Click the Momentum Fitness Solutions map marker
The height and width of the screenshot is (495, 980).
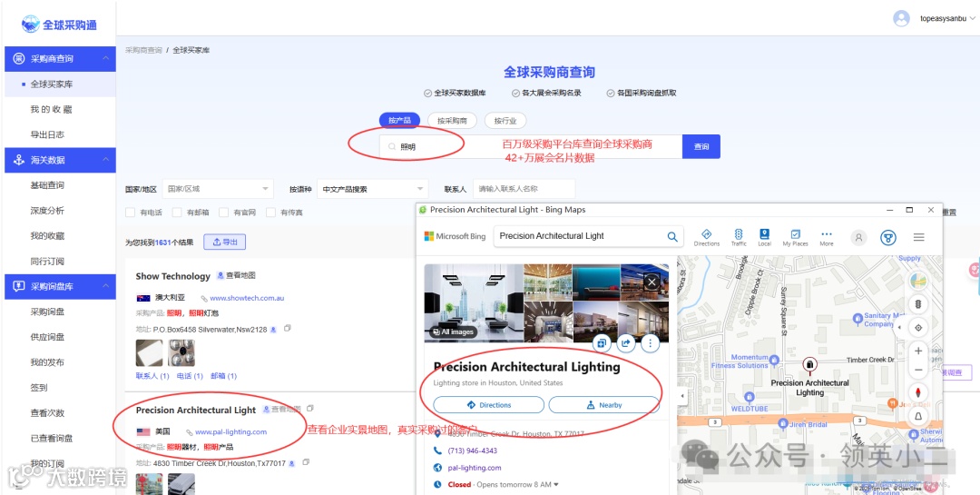(774, 360)
